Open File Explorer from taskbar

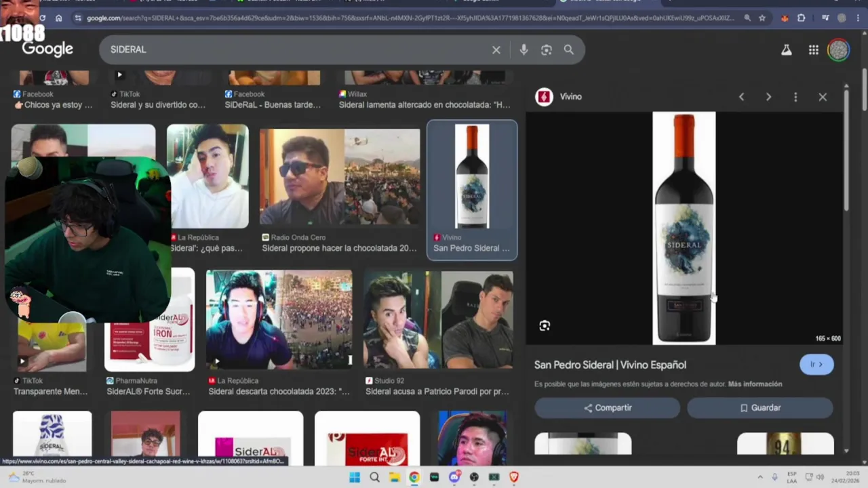pos(394,477)
